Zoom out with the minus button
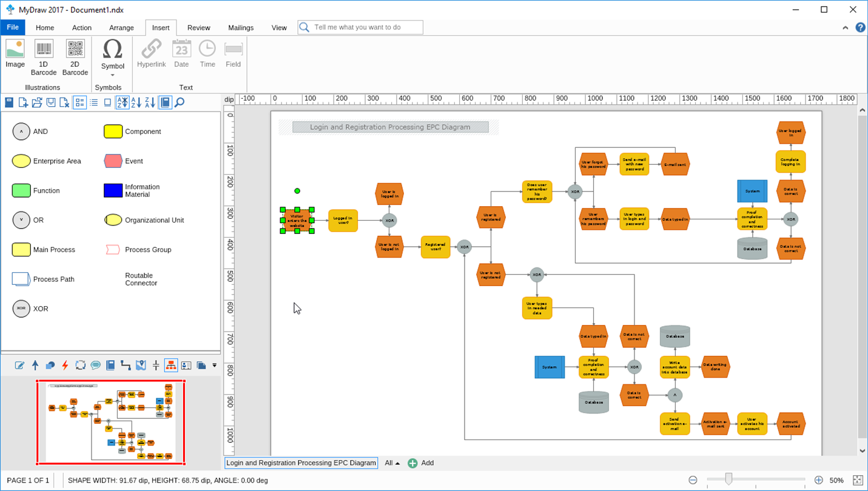This screenshot has width=868, height=491. point(693,480)
